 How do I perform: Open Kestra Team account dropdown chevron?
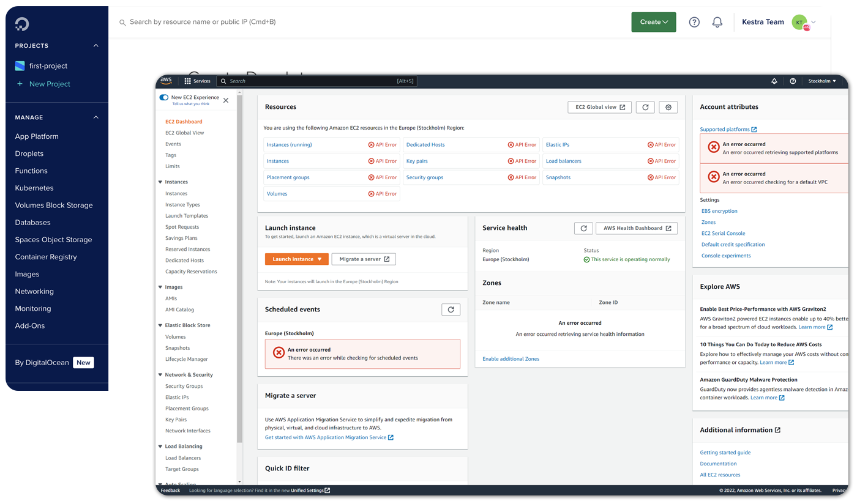tap(814, 23)
